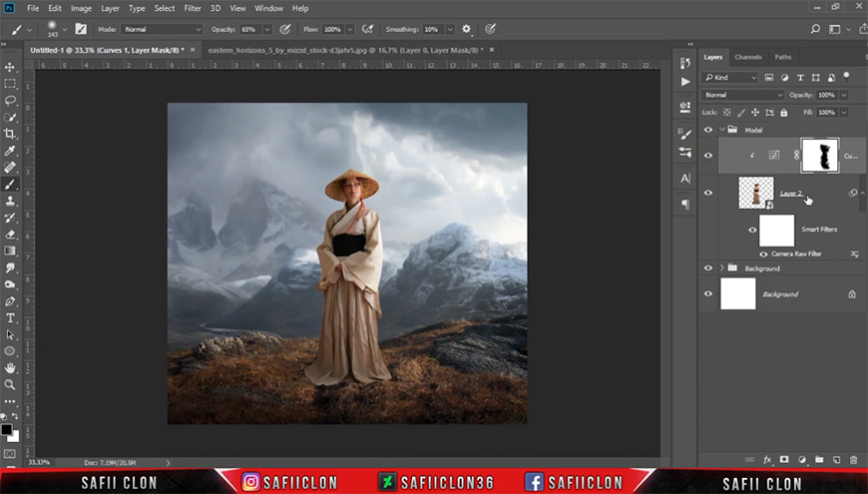Expand the Background group folder
Image resolution: width=868 pixels, height=494 pixels.
coord(722,268)
